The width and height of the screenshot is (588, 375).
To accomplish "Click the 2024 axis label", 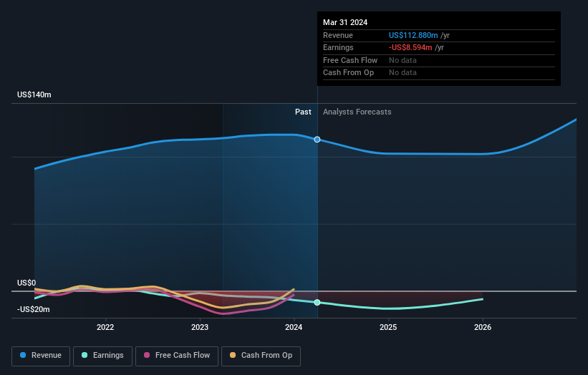I will pyautogui.click(x=294, y=327).
